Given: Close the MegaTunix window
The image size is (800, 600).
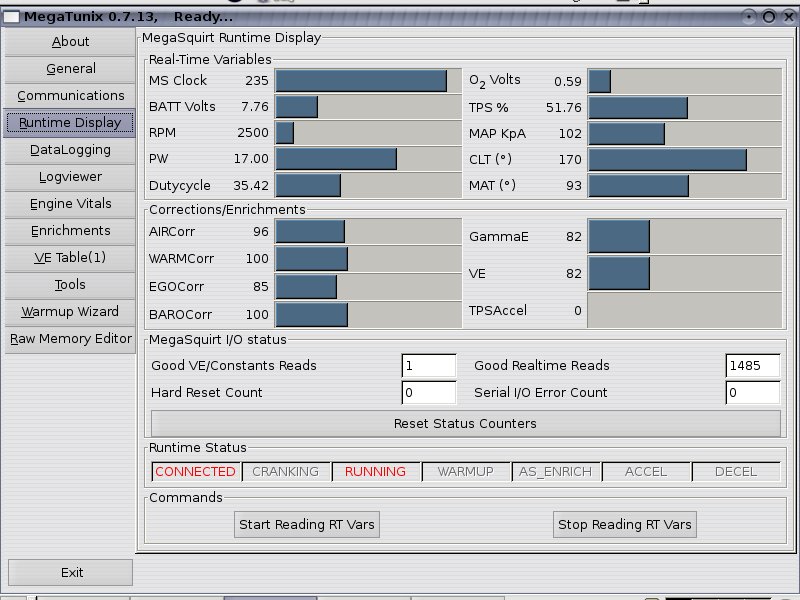Looking at the screenshot, I should [x=789, y=17].
